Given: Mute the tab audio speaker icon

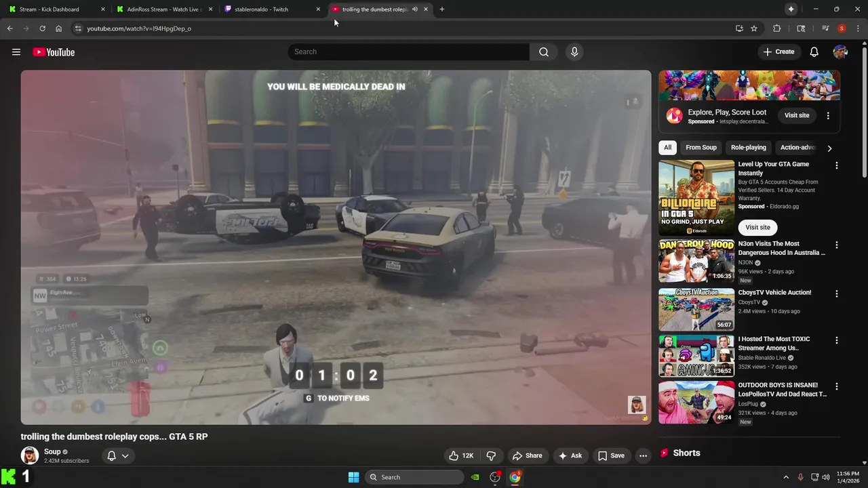Looking at the screenshot, I should point(415,9).
